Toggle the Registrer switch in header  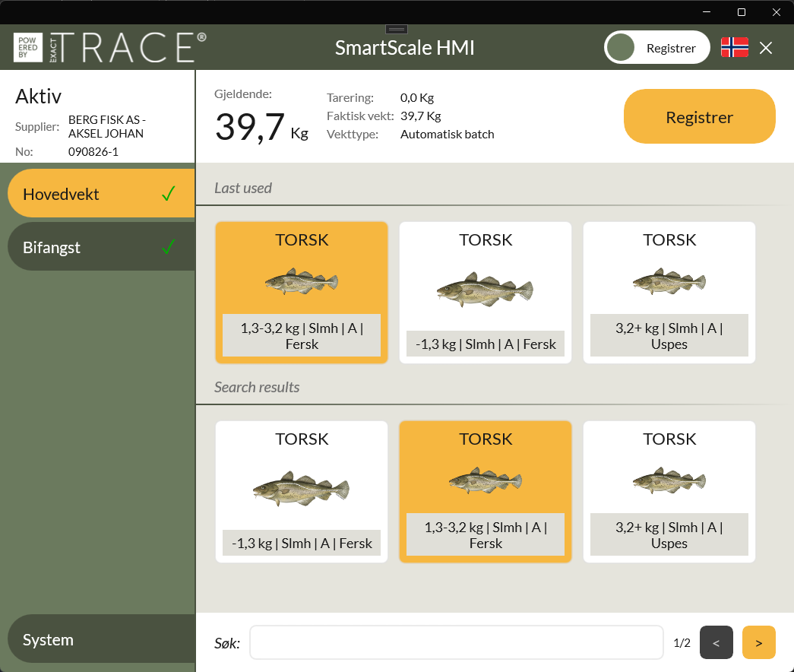656,48
